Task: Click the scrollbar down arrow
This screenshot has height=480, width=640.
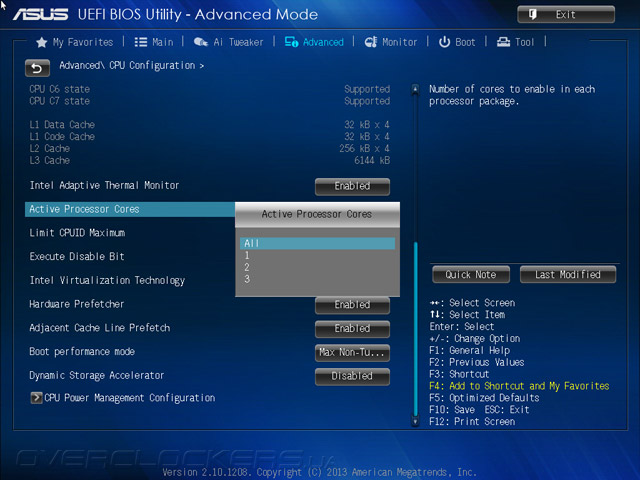Action: 415,421
